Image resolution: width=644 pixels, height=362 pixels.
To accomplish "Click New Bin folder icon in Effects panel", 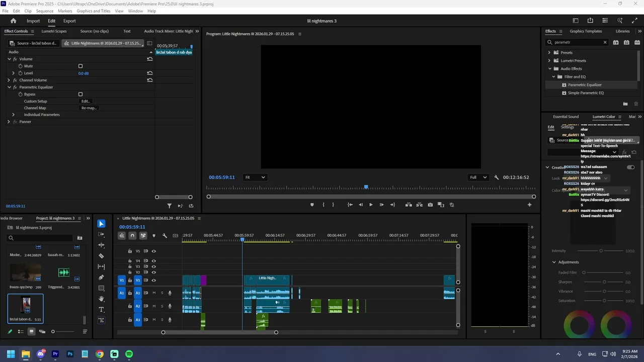I will (625, 104).
